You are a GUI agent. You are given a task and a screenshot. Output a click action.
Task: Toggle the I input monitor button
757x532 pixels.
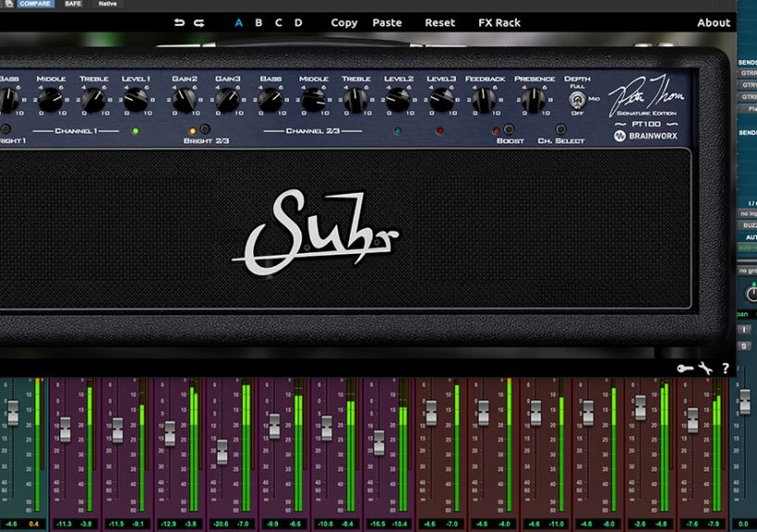click(744, 329)
